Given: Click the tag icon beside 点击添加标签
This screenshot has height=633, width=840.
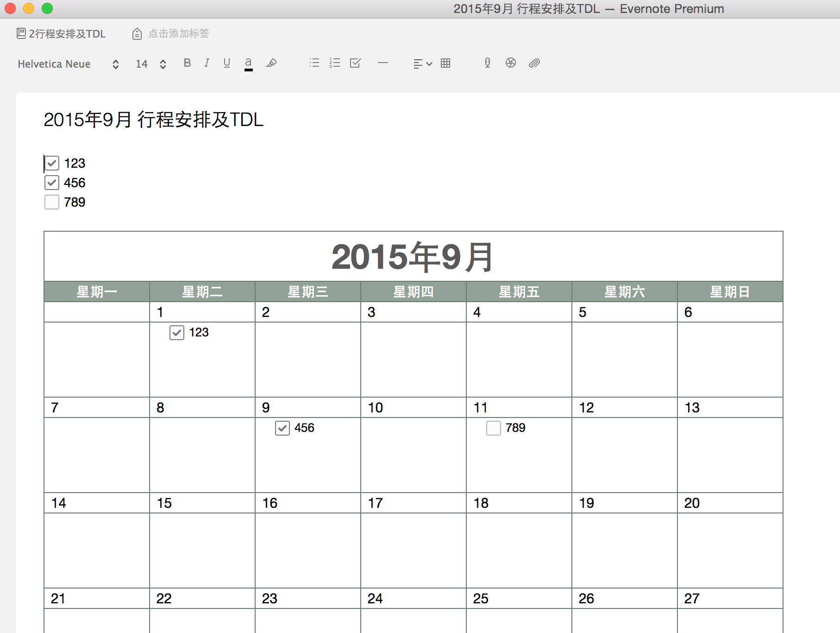Looking at the screenshot, I should [137, 34].
